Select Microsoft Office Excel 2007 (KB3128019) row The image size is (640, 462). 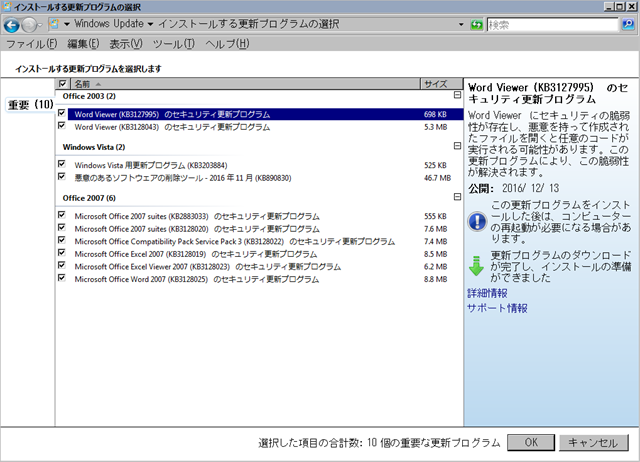click(265, 254)
